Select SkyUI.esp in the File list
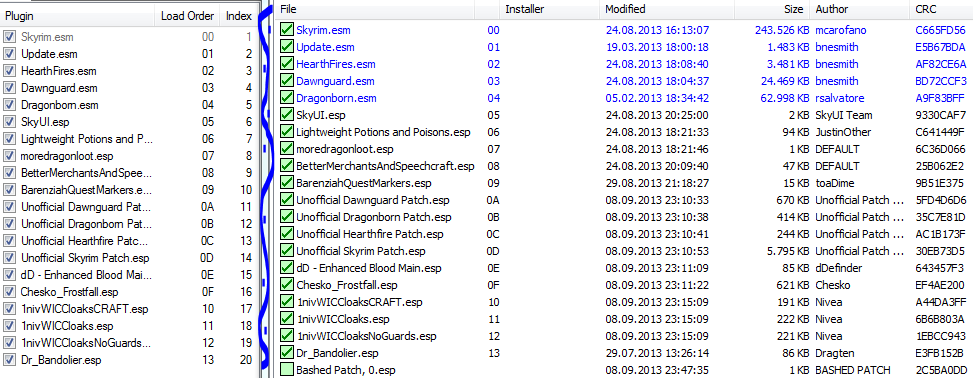This screenshot has width=973, height=378. [x=321, y=115]
